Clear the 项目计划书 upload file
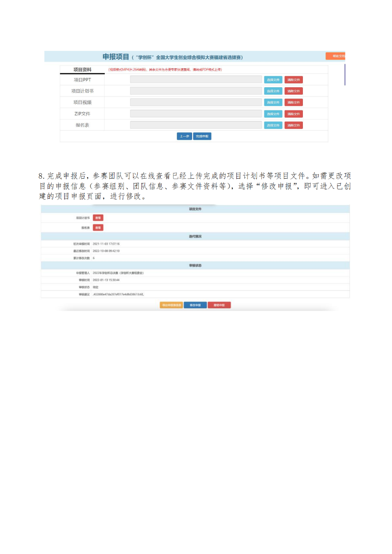This screenshot has height=554, width=392. [294, 91]
